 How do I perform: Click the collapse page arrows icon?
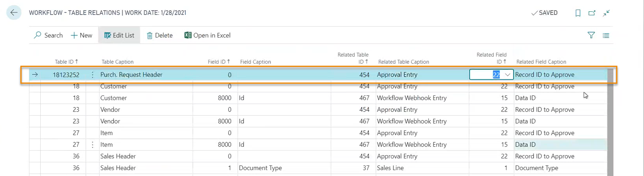606,13
